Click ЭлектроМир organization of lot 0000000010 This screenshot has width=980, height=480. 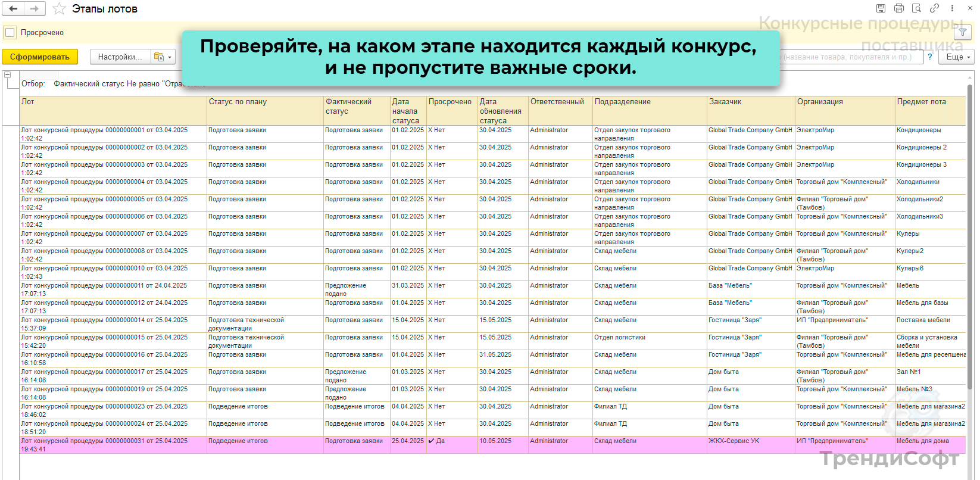click(845, 272)
